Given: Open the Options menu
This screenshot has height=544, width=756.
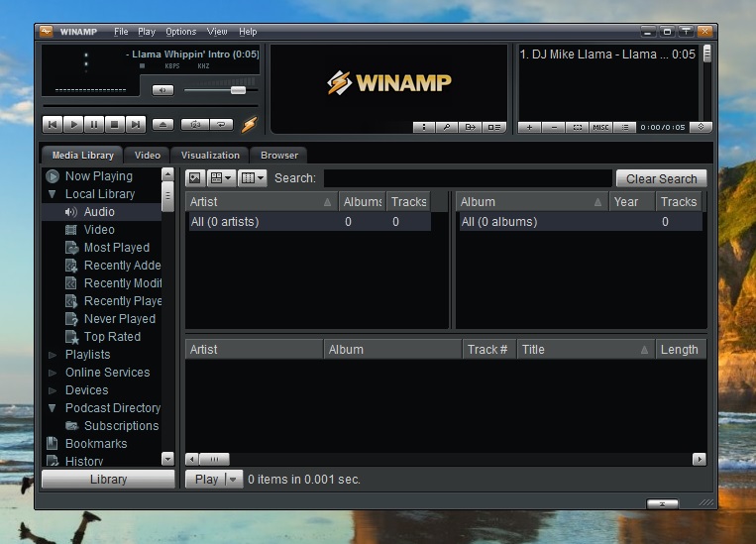Looking at the screenshot, I should point(180,32).
